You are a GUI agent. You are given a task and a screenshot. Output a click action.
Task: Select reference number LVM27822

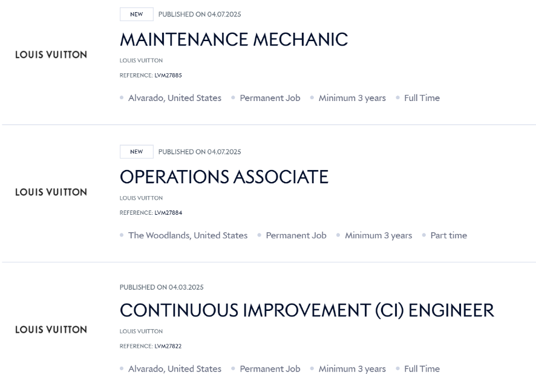pyautogui.click(x=168, y=346)
